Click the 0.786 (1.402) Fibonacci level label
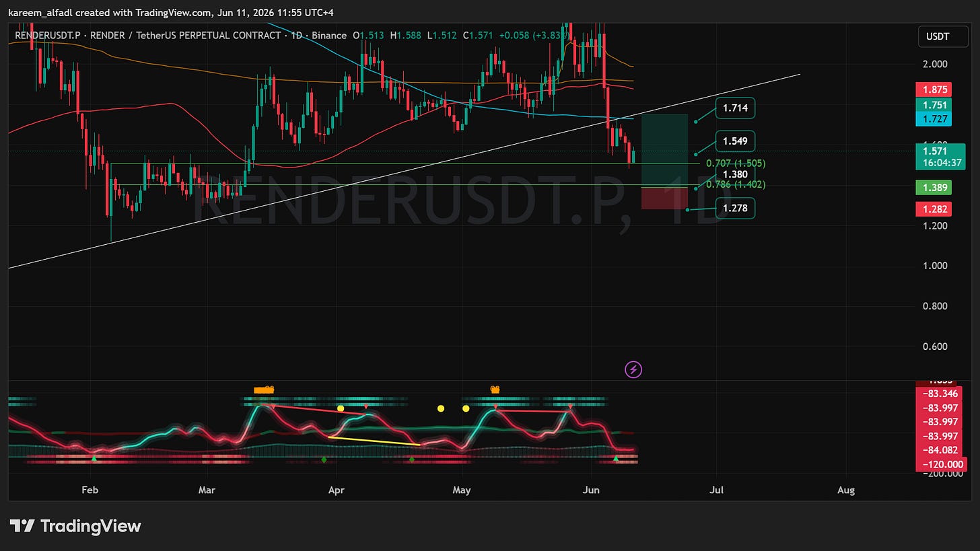 735,184
